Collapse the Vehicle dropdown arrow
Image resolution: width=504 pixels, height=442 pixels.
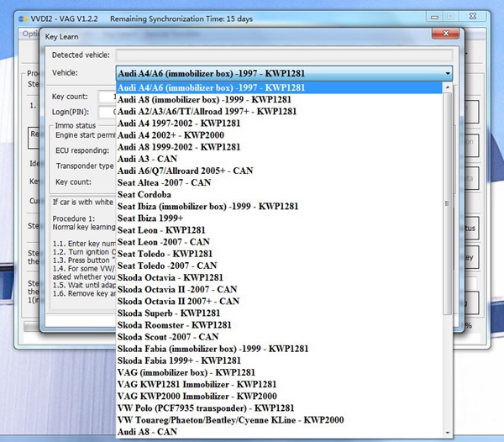tap(448, 74)
